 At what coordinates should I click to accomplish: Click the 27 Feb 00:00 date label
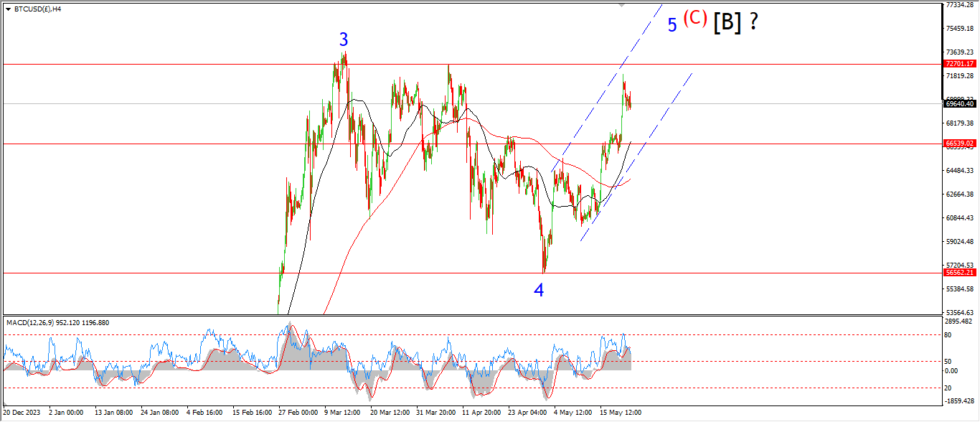[x=299, y=413]
